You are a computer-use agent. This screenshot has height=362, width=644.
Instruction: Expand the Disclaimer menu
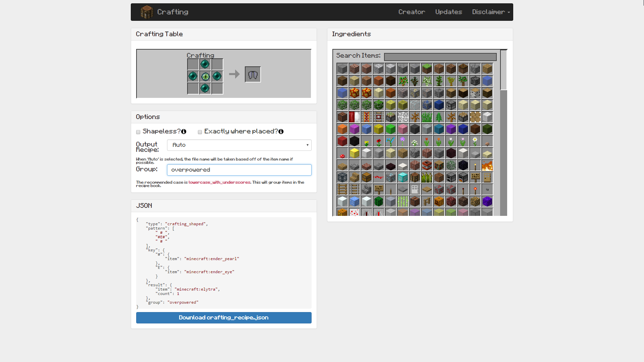(491, 12)
